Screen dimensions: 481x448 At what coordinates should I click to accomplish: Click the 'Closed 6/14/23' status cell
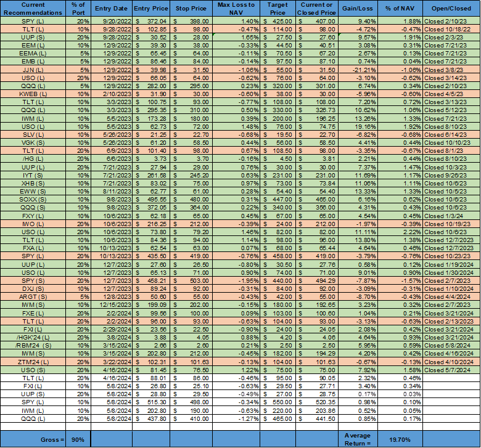tap(451, 134)
